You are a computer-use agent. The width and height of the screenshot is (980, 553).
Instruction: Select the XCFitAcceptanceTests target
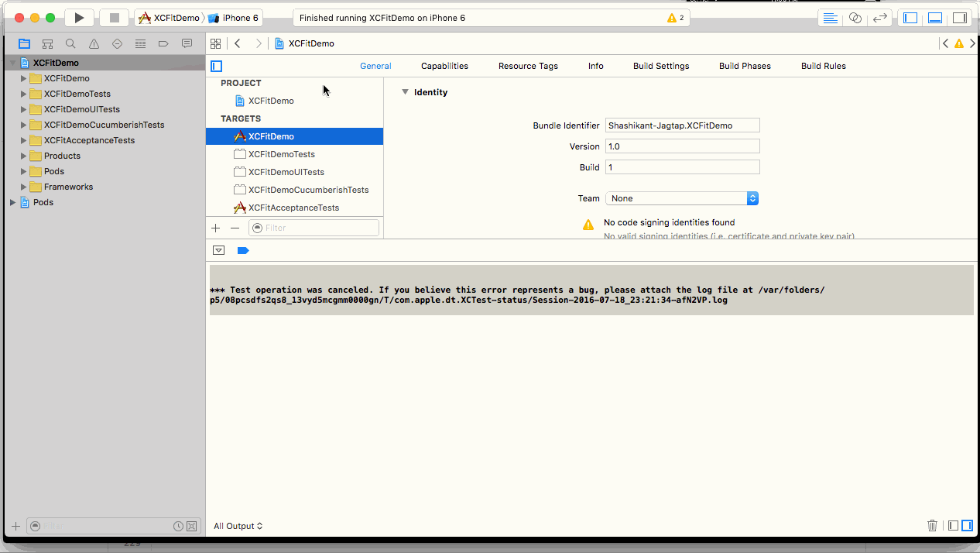tap(294, 208)
